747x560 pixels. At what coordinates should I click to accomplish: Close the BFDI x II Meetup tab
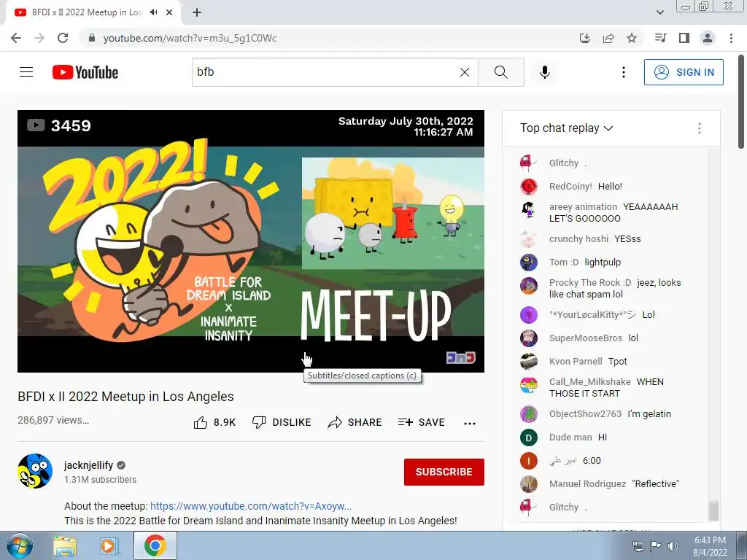[169, 12]
